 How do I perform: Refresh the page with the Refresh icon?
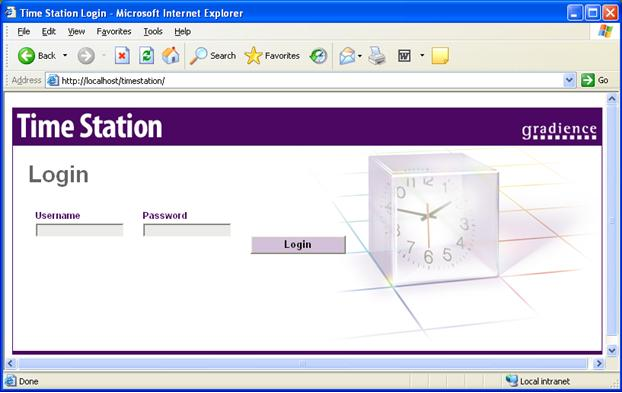coord(146,56)
